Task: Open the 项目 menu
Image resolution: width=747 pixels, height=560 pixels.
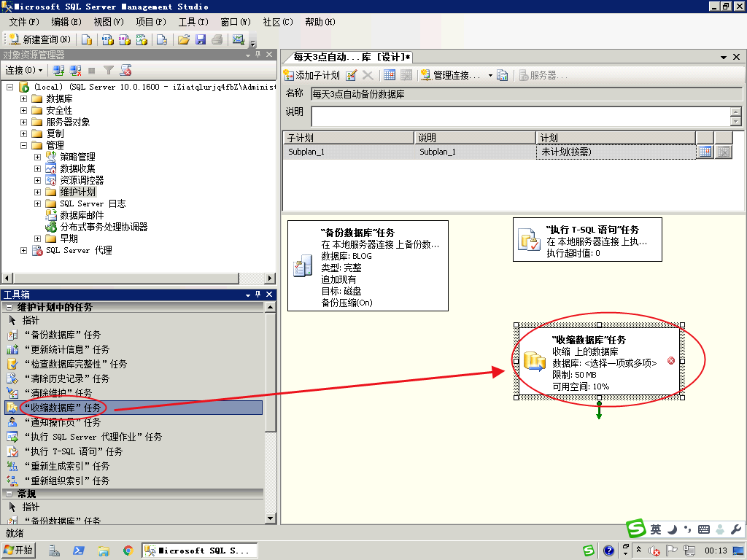Action: (151, 22)
